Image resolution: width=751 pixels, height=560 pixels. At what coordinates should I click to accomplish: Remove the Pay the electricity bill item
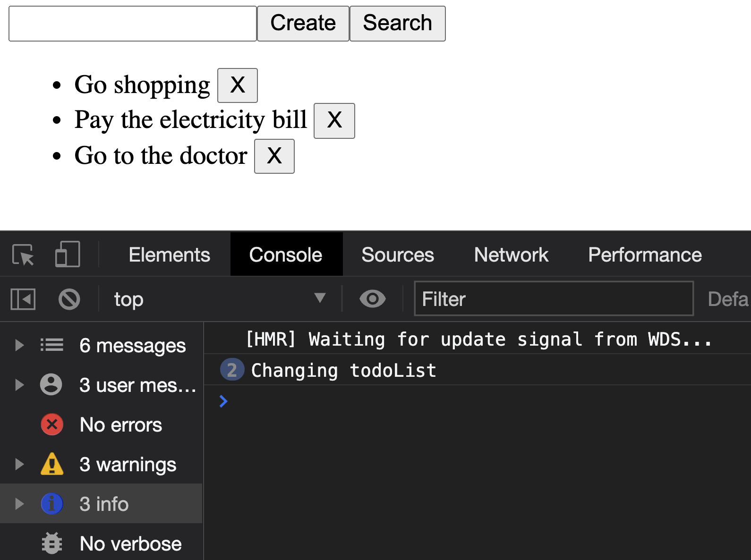[334, 120]
